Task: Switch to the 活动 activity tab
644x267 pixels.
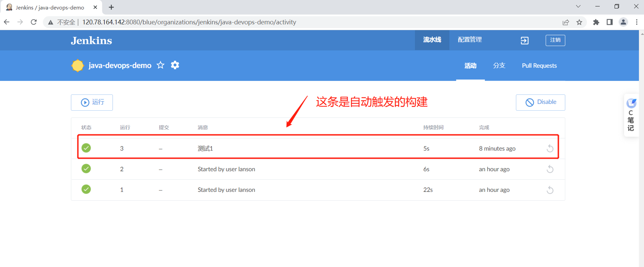Action: tap(470, 66)
